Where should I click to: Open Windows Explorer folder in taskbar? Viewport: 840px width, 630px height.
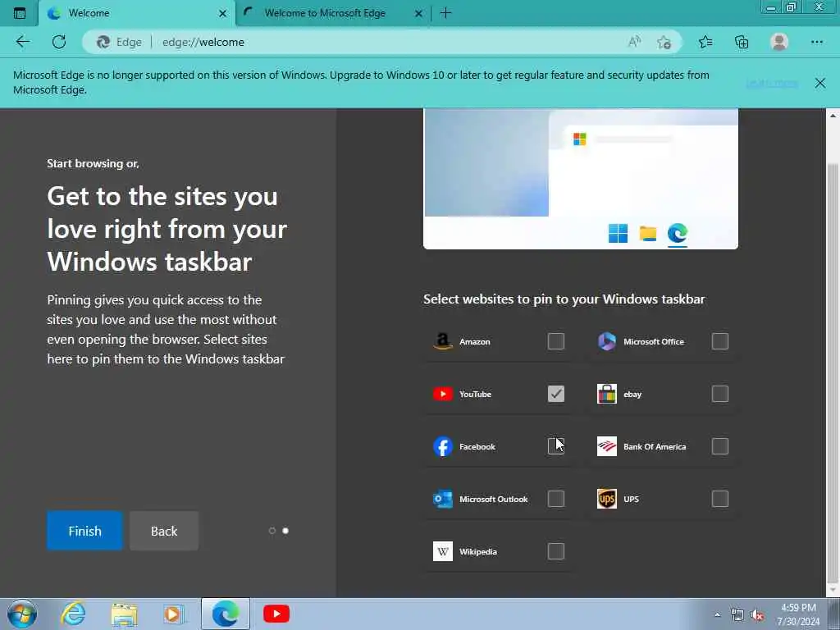click(125, 614)
